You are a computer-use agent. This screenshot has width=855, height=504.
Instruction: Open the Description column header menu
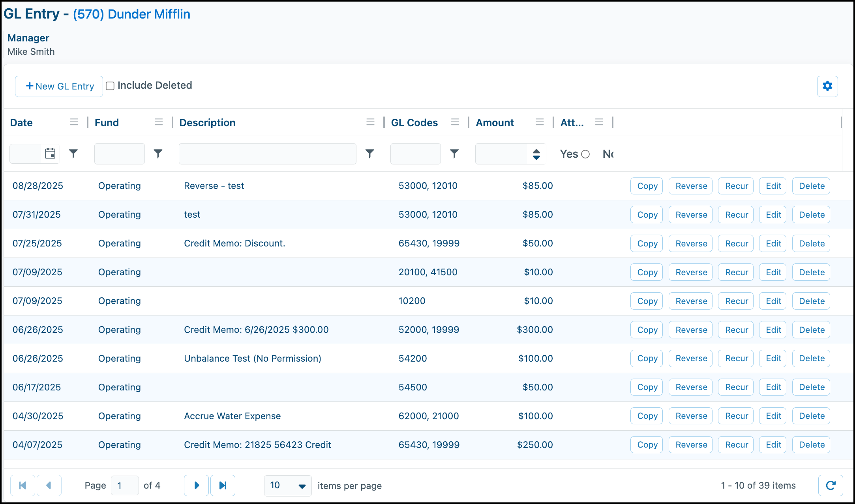click(370, 122)
